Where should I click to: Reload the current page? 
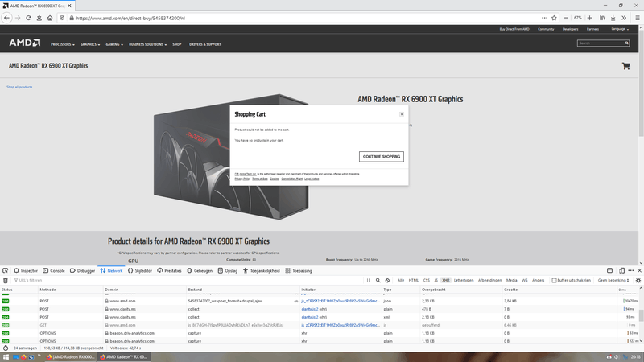point(28,18)
